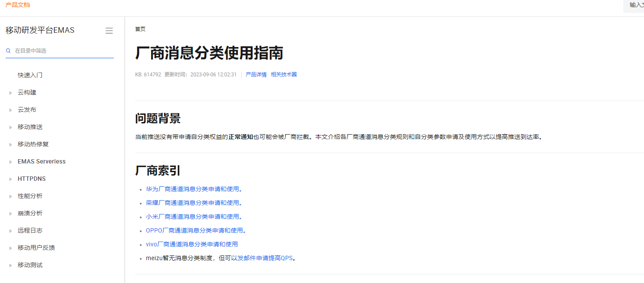Select EMAS Serverless in the directory tree
644x283 pixels.
click(41, 161)
